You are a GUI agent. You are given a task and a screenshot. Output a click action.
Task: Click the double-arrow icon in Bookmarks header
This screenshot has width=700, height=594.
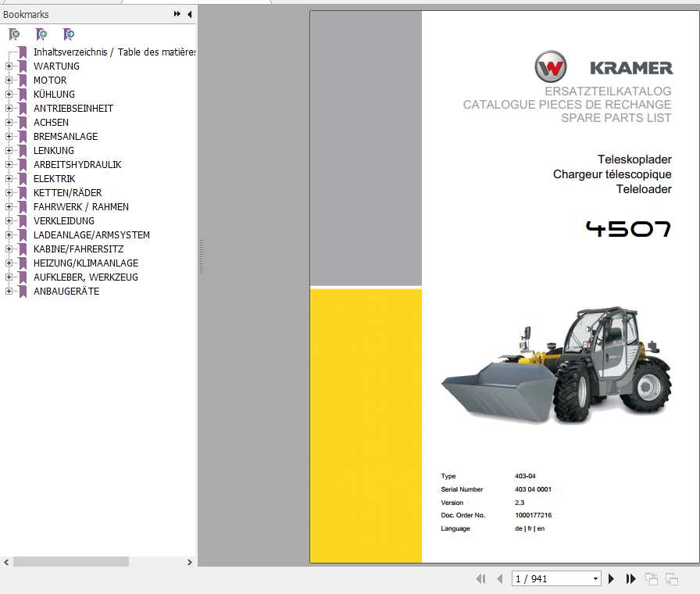177,14
